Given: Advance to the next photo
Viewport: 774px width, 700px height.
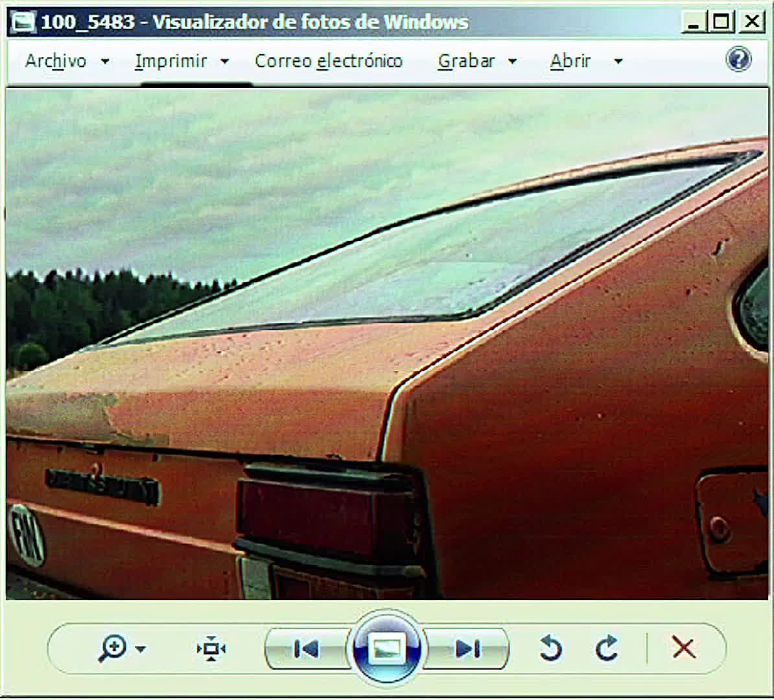Looking at the screenshot, I should [467, 649].
